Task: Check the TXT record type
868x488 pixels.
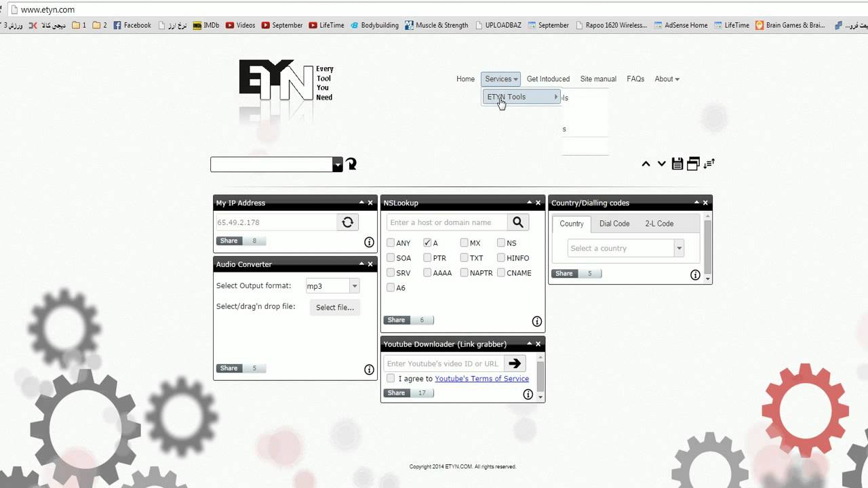Action: pos(464,258)
